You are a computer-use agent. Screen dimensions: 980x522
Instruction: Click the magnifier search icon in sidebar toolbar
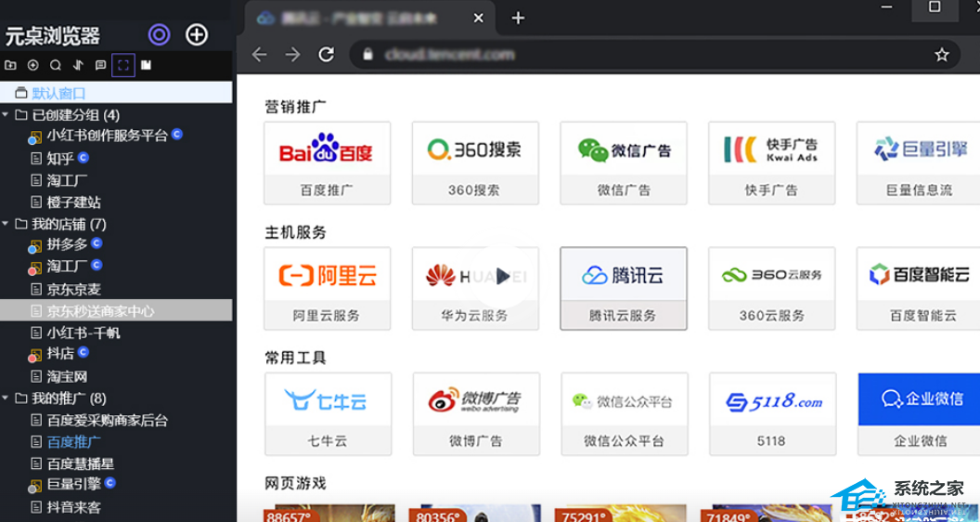click(x=56, y=65)
